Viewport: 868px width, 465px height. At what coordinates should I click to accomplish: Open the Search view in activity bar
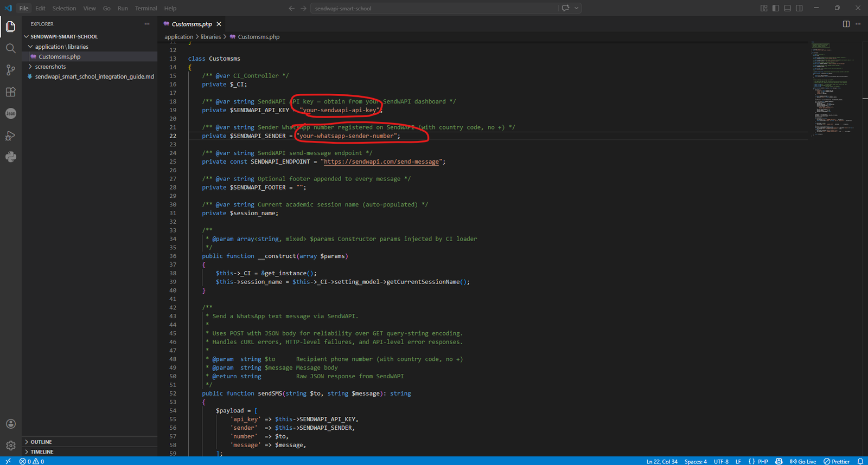tap(11, 48)
